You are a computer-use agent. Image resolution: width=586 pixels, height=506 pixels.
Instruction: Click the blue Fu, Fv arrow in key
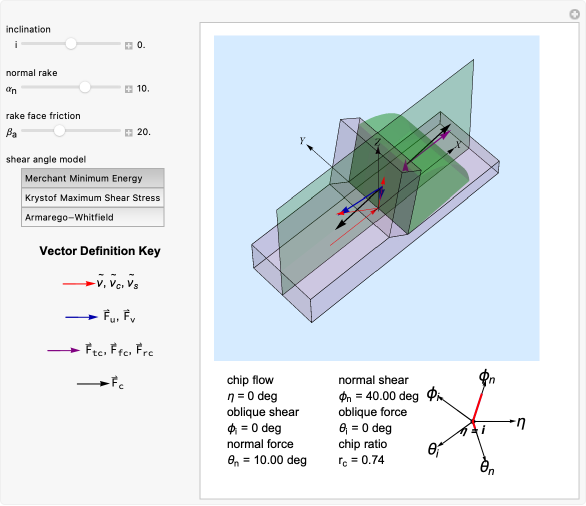pos(81,317)
